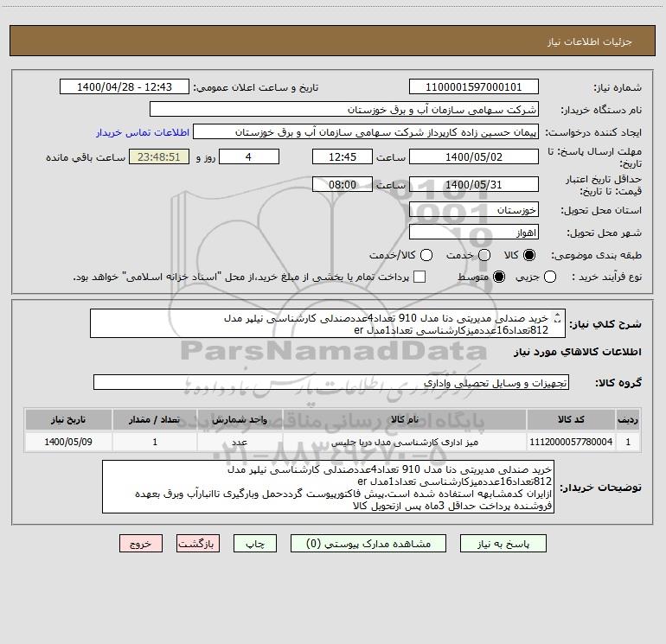Viewport: 666px width, 644px height.
Task: Select the خدمت radio button
Action: pos(484,255)
